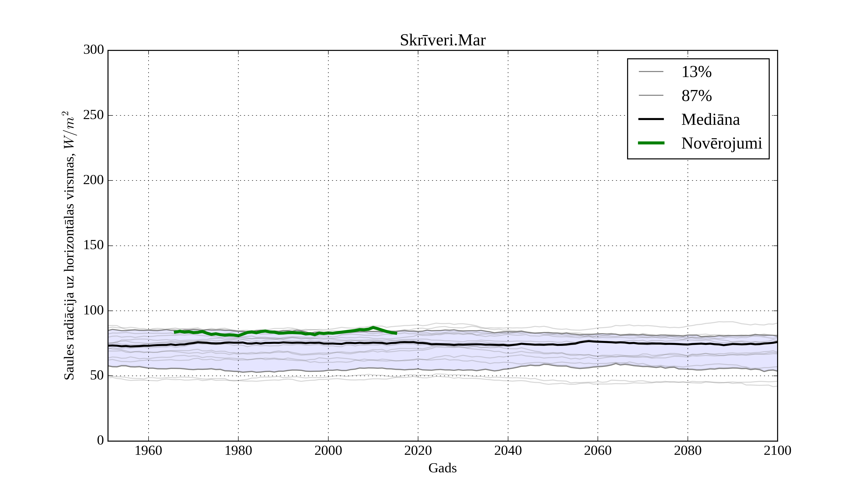Click the 2100 x-axis tick label
The height and width of the screenshot is (504, 864).
pyautogui.click(x=777, y=450)
